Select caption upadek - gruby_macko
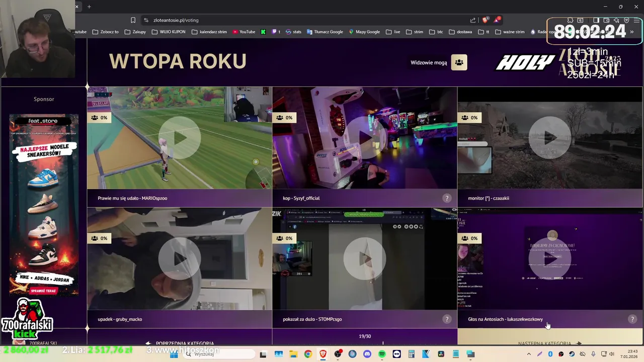 pyautogui.click(x=120, y=319)
